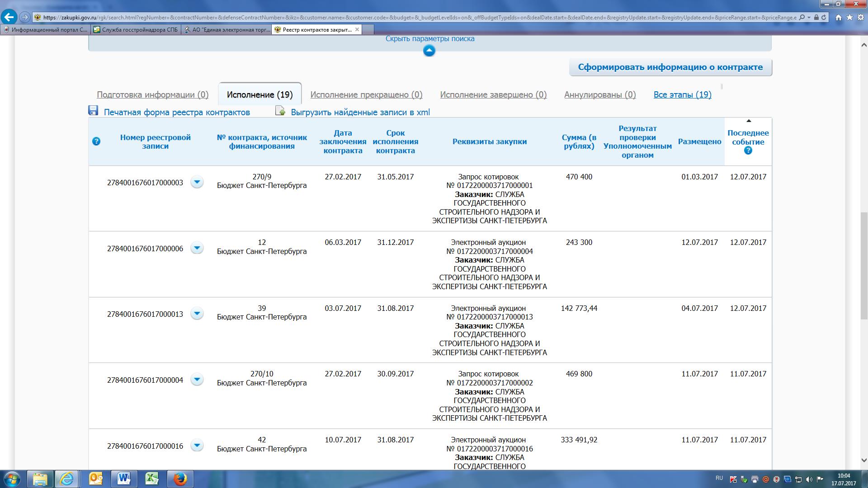Viewport: 868px width, 488px height.
Task: Select the Исполнение (19) tab
Action: [x=260, y=95]
